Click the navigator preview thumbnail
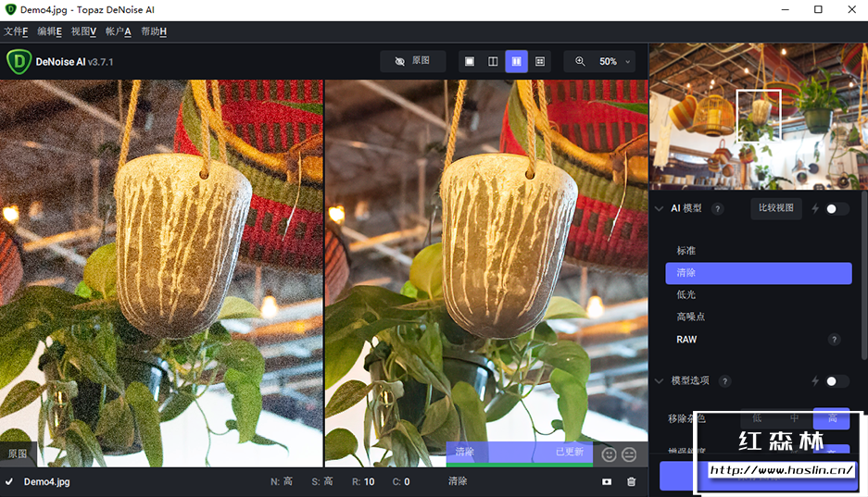The height and width of the screenshot is (497, 868). tap(759, 117)
